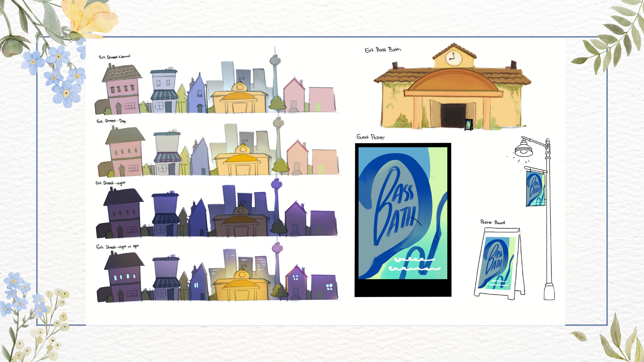Select the large Bass Bath event poster
This screenshot has width=644, height=362.
coord(403,220)
